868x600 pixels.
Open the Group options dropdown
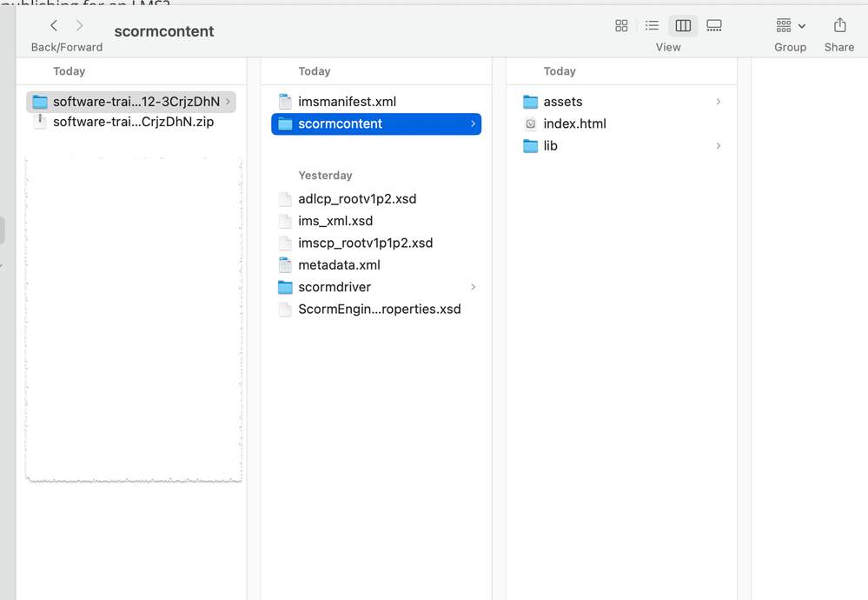click(791, 26)
